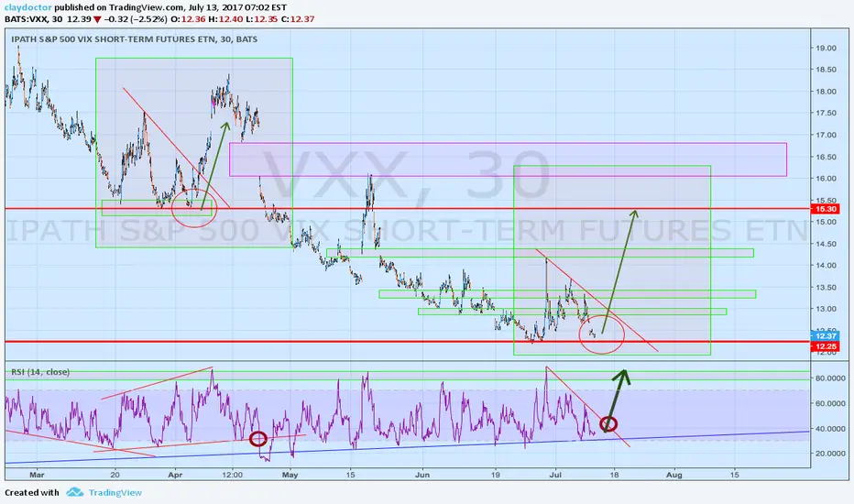Click the Aug label on time axis

tap(674, 475)
